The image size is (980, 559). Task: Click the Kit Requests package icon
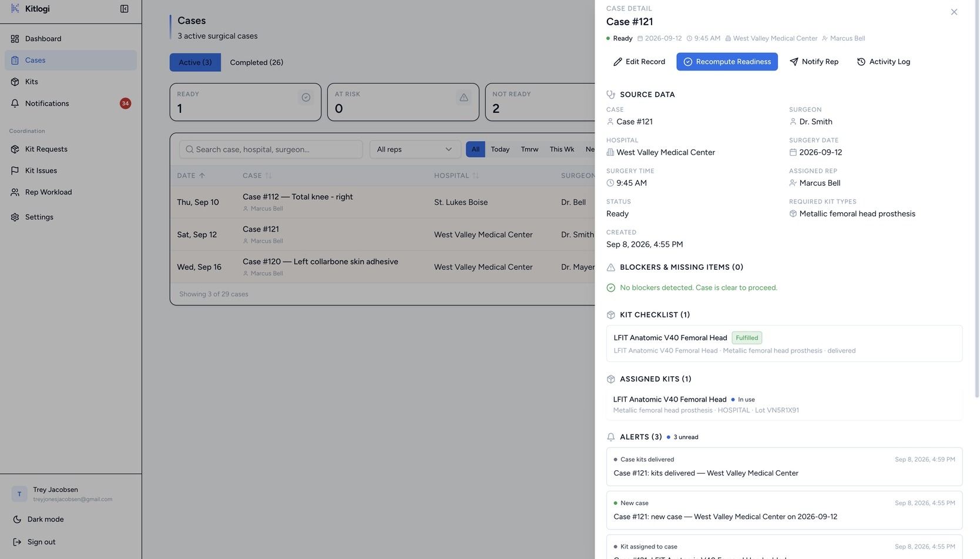tap(15, 149)
